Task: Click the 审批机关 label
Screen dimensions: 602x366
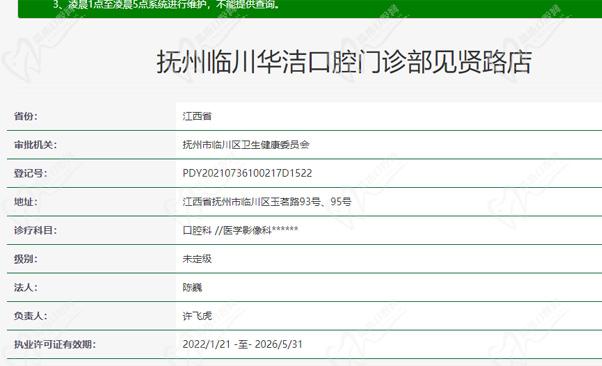Action: [35, 145]
